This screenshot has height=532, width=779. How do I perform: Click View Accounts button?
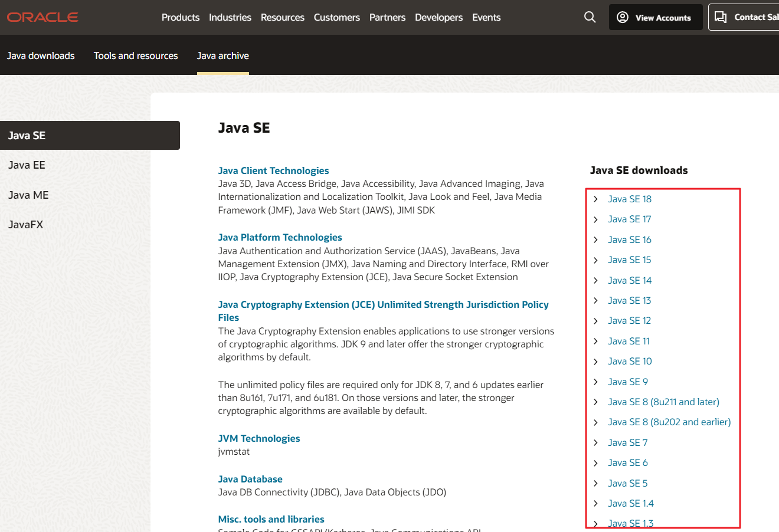click(656, 17)
